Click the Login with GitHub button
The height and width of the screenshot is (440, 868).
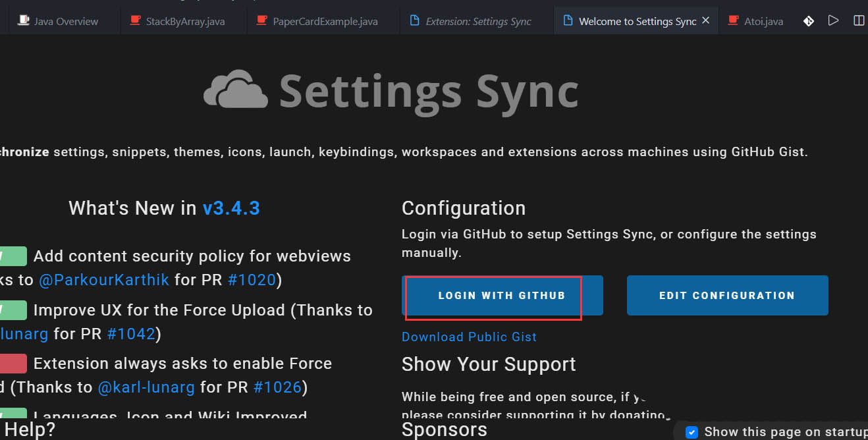coord(502,296)
